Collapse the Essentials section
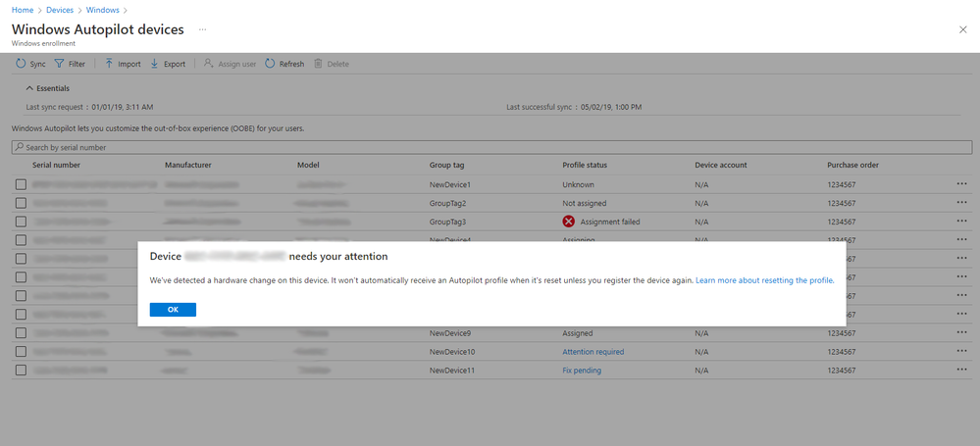Screen dimensions: 980x446 tap(47, 88)
